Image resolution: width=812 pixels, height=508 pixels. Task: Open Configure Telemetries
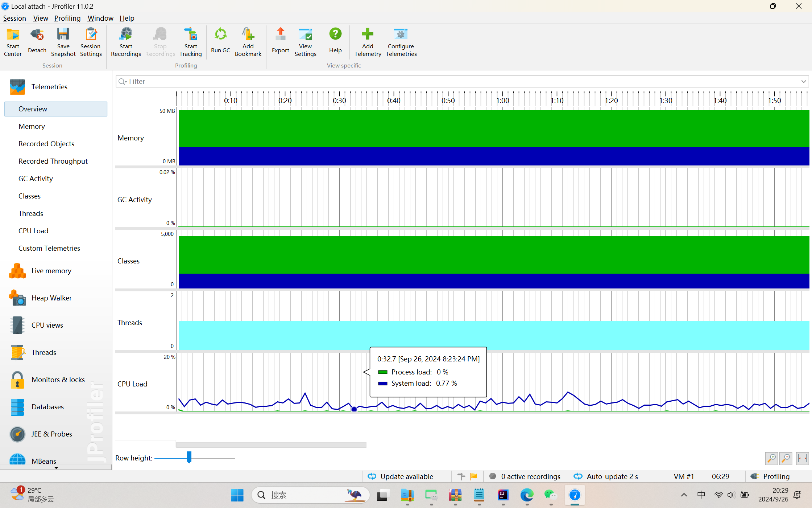[401, 42]
